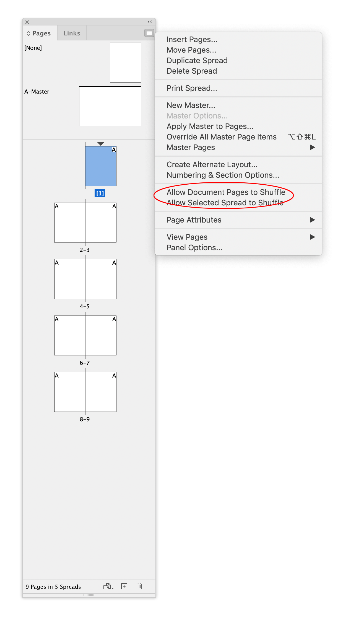Select the A-Master spread thumbnail

coord(110,106)
